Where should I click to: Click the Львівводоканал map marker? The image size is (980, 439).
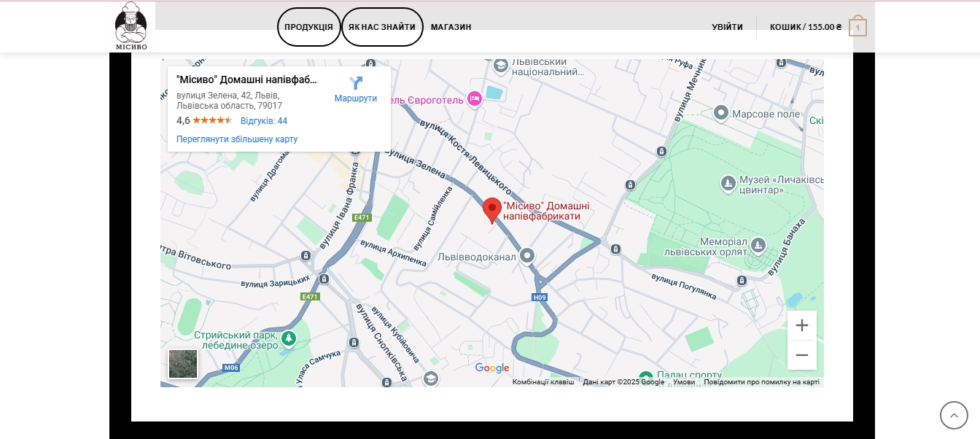click(x=527, y=256)
